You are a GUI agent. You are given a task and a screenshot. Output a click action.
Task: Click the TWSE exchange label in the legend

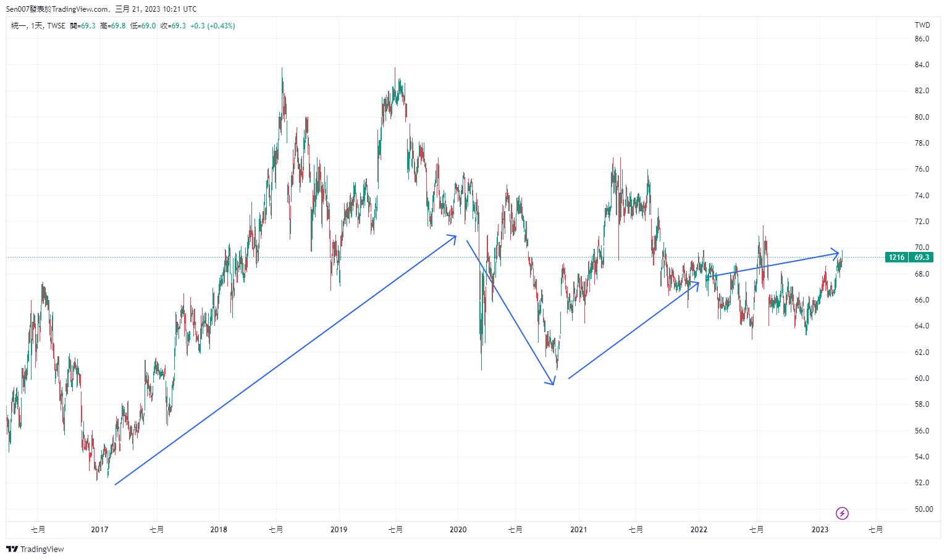point(56,26)
